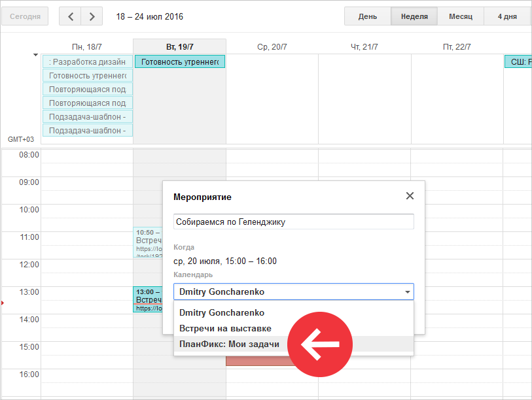Open the СШ: all-day event on Saturday

[518, 61]
